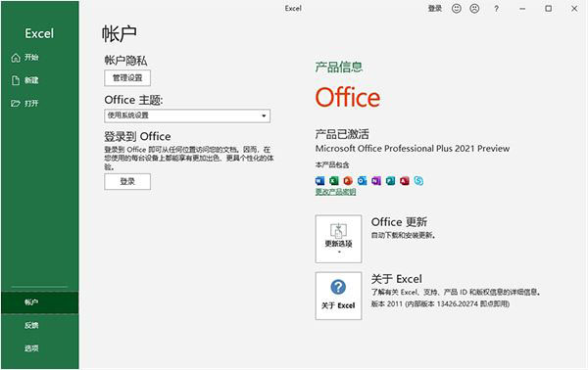This screenshot has height=370, width=588.
Task: Open help with the question mark icon
Action: (496, 9)
